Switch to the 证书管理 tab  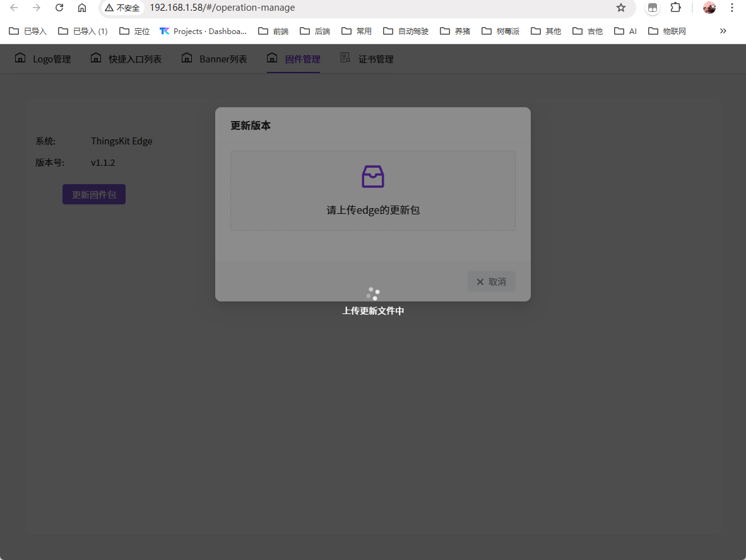pos(367,59)
